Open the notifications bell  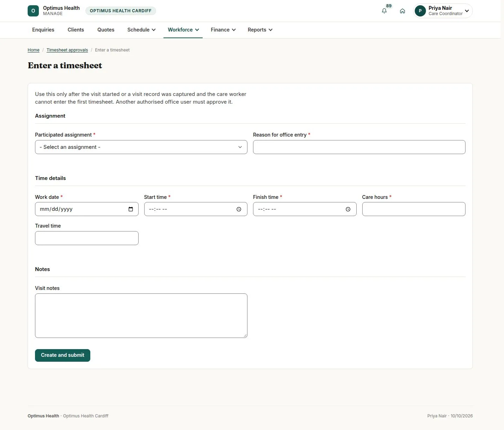pos(384,11)
